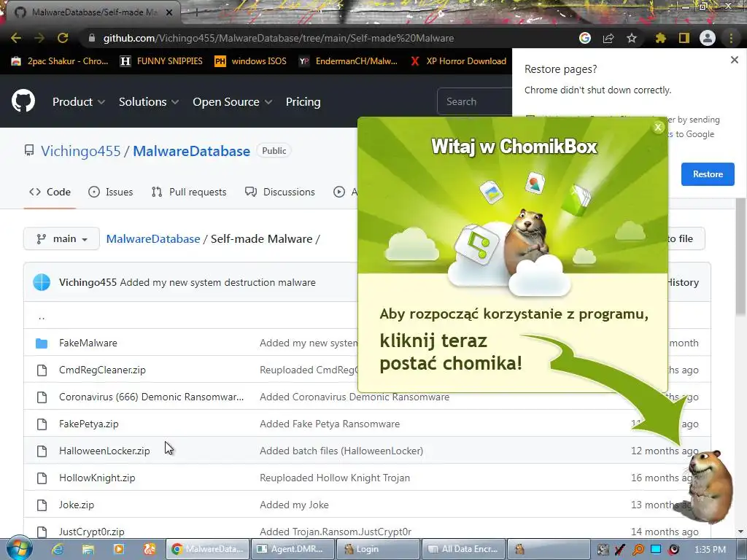
Task: Open the side panel icon in Chrome toolbar
Action: (684, 38)
